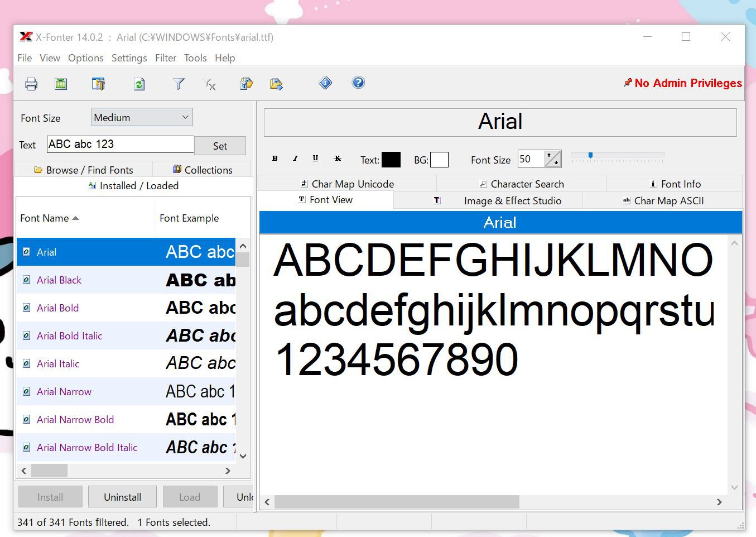Click the font icon beside Arial Narrow Bold
756x537 pixels.
point(26,419)
